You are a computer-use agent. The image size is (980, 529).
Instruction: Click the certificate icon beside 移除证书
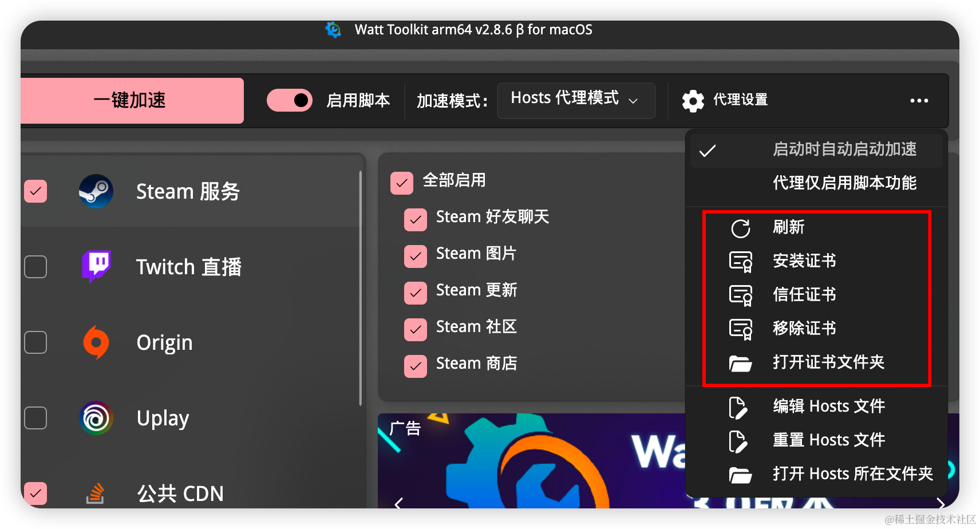[x=741, y=329]
